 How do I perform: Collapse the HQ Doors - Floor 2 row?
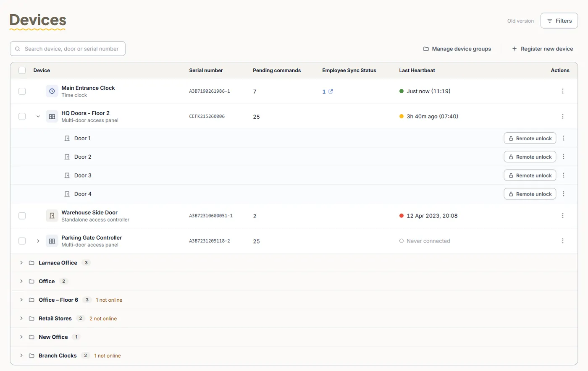[x=38, y=116]
